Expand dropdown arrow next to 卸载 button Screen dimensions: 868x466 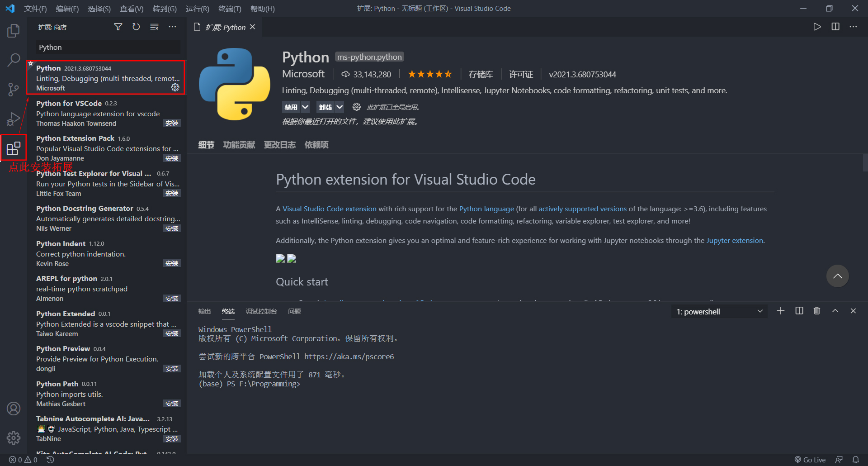tap(340, 107)
